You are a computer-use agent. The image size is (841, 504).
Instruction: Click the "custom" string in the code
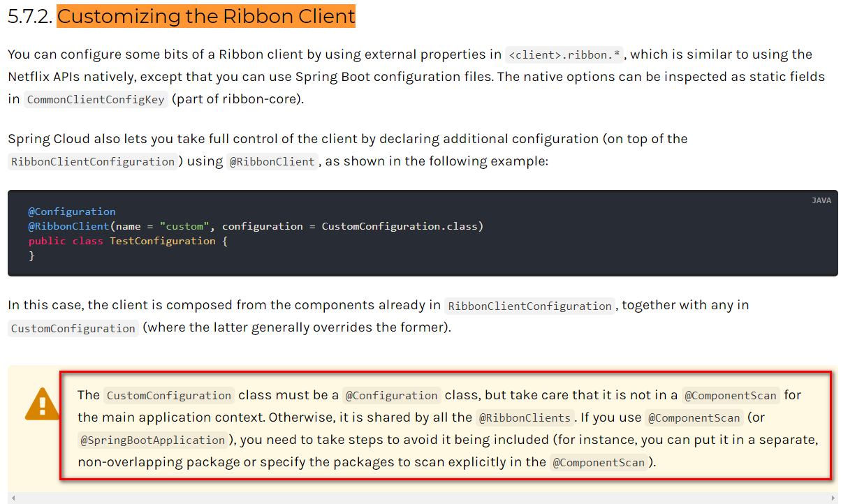184,226
